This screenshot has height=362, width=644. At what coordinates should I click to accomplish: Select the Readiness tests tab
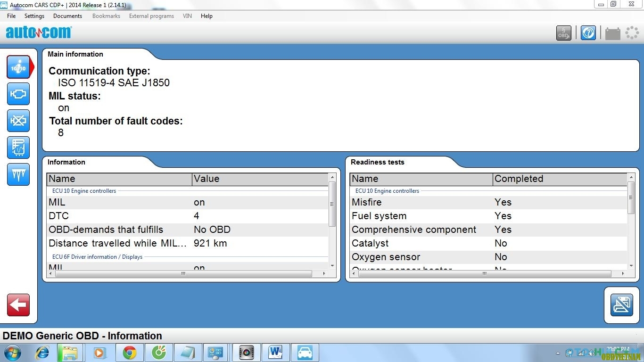(x=378, y=162)
